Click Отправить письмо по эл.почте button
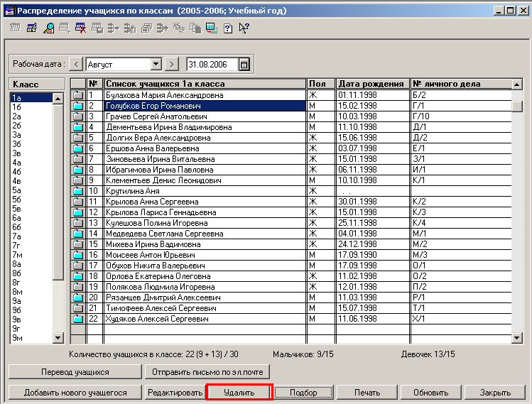Viewport: 532px width, 404px height. (x=207, y=371)
